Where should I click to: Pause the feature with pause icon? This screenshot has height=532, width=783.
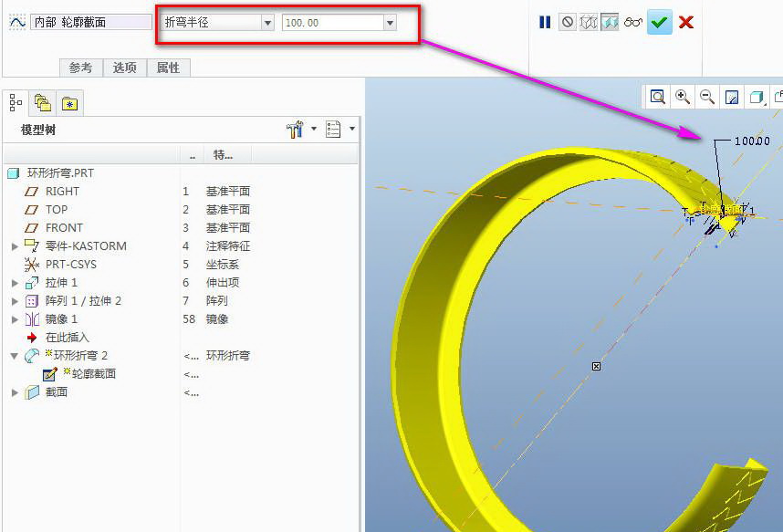click(545, 22)
